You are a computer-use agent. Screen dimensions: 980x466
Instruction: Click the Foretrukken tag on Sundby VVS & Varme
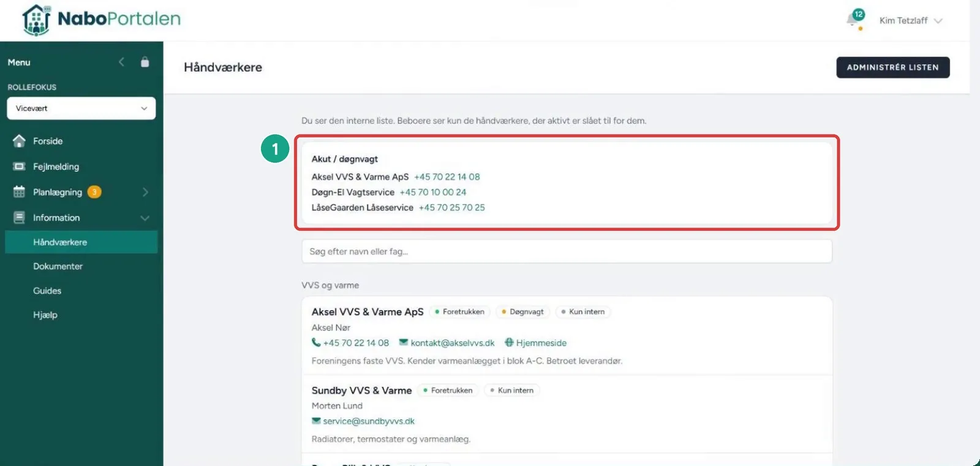tap(448, 390)
